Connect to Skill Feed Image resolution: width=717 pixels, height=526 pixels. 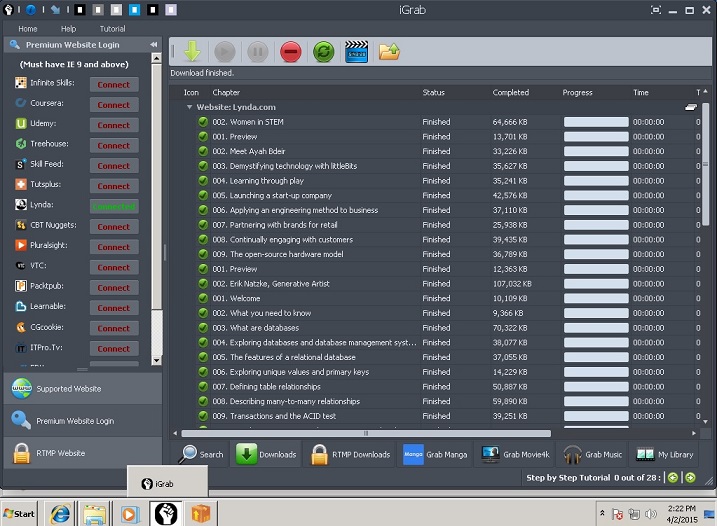114,166
